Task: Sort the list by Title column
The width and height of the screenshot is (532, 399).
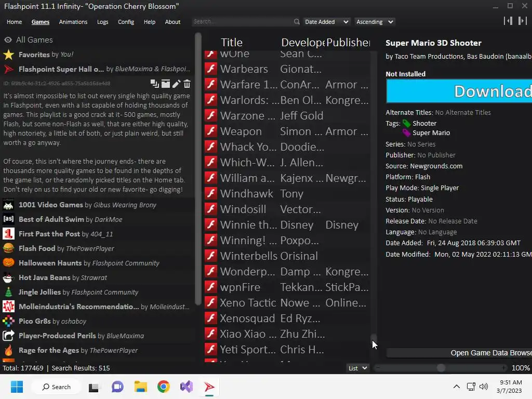Action: (231, 43)
